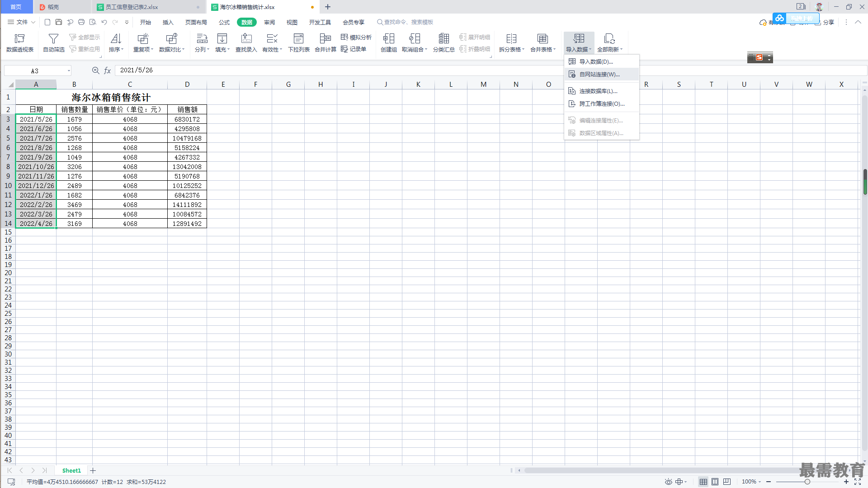Screen dimensions: 868x488
Task: Switch to page break preview view
Action: (726, 482)
